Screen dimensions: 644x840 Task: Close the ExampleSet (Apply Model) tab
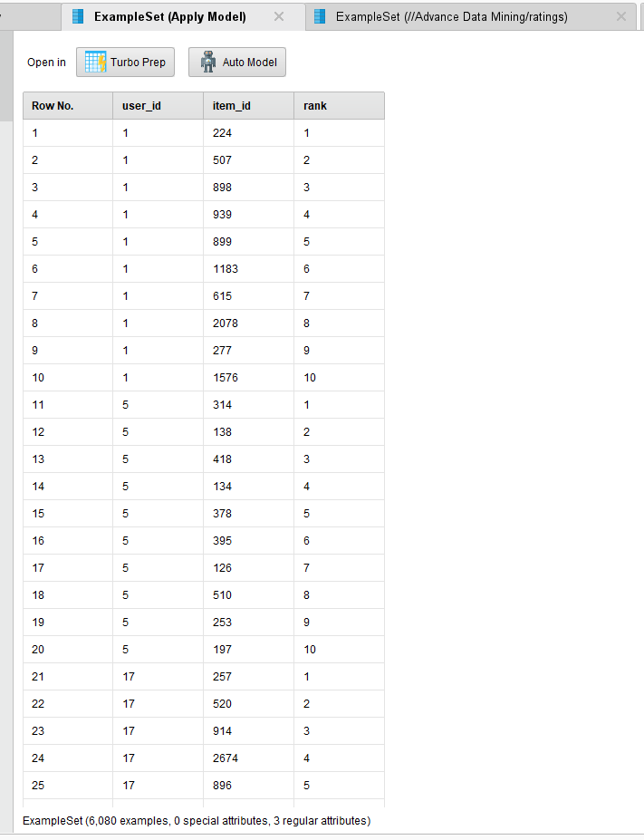[279, 16]
